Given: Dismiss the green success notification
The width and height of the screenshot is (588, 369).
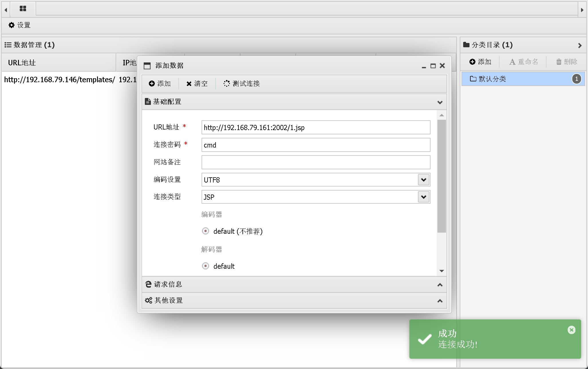Looking at the screenshot, I should tap(571, 330).
